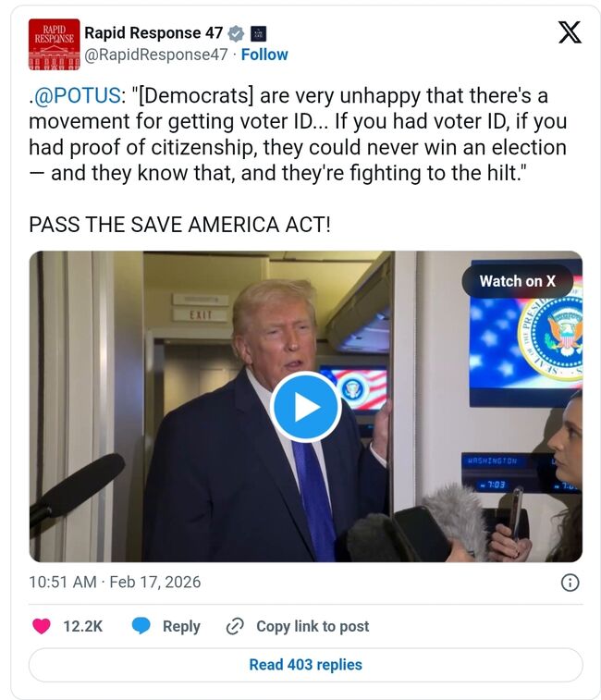This screenshot has width=601, height=700.
Task: Click the Reply label
Action: tap(181, 626)
